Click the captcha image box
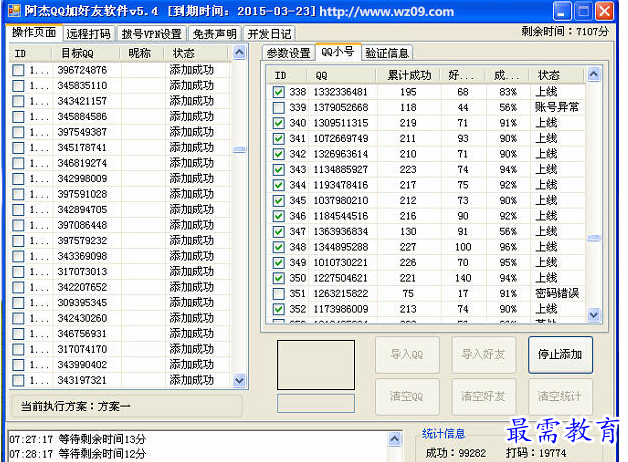The height and width of the screenshot is (462, 628). click(x=316, y=365)
